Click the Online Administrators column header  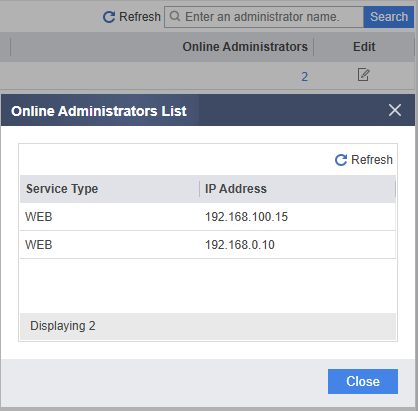245,47
